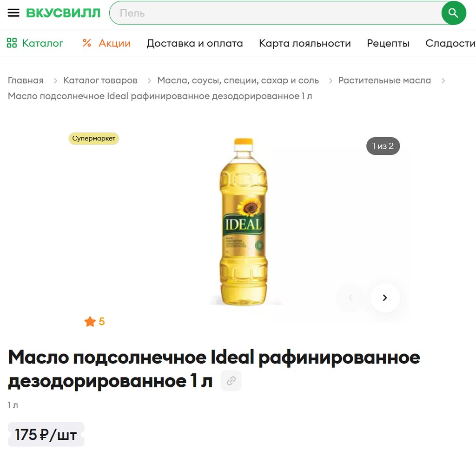This screenshot has width=476, height=451.
Task: Open Растительные масла breadcrumb link
Action: tap(384, 80)
